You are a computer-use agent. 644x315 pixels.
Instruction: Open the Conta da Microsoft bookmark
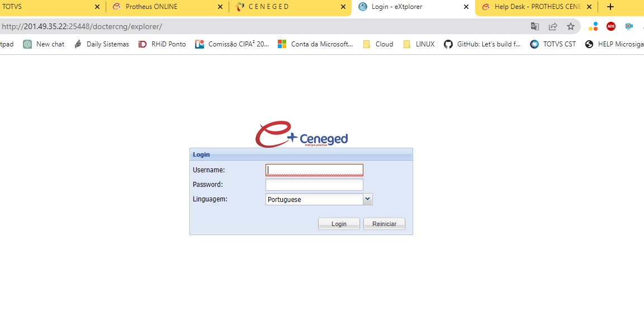coord(315,44)
